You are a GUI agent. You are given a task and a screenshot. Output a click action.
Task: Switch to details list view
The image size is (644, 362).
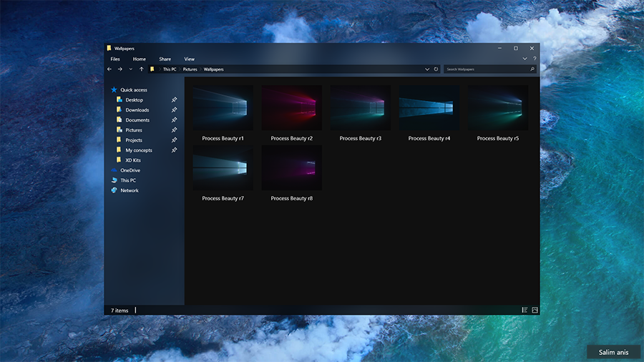pyautogui.click(x=525, y=310)
